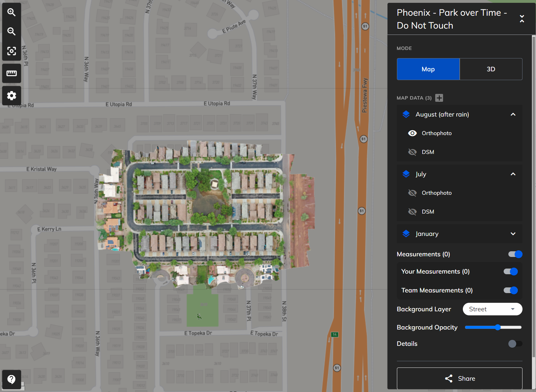The image size is (536, 392).
Task: Open the Background Layer dropdown
Action: tap(492, 309)
